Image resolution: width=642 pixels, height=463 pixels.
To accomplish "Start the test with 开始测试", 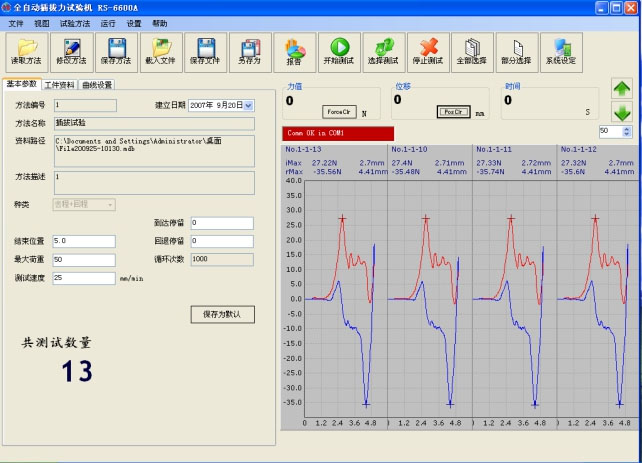I will [339, 48].
